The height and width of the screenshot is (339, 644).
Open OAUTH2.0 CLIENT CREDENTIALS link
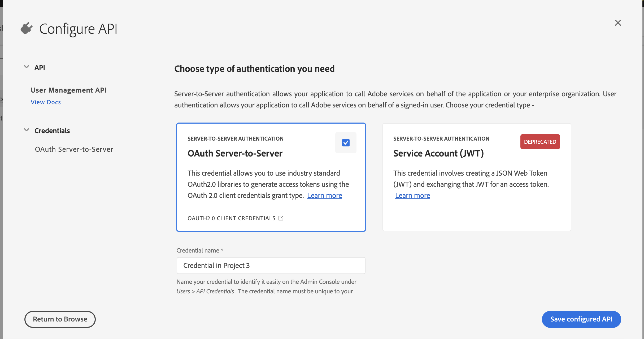click(x=231, y=218)
